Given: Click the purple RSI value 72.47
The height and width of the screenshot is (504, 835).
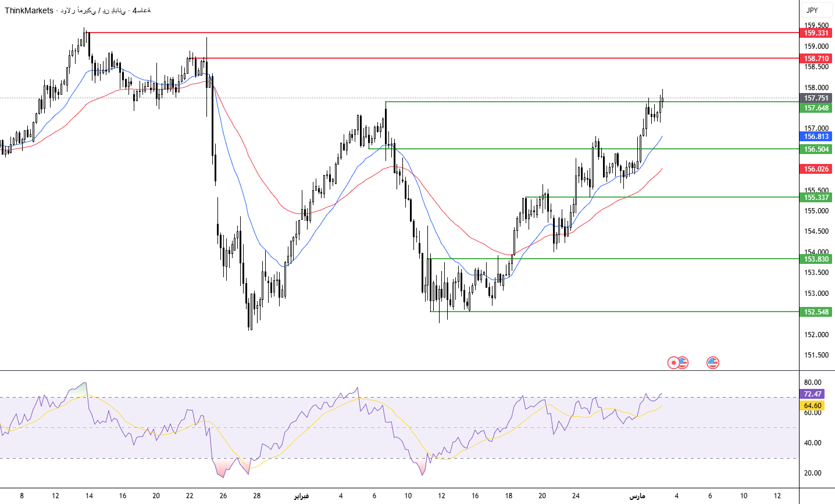Looking at the screenshot, I should [812, 394].
